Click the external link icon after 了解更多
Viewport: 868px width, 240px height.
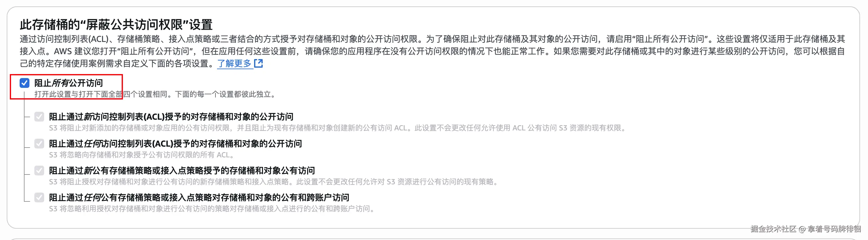tap(258, 63)
